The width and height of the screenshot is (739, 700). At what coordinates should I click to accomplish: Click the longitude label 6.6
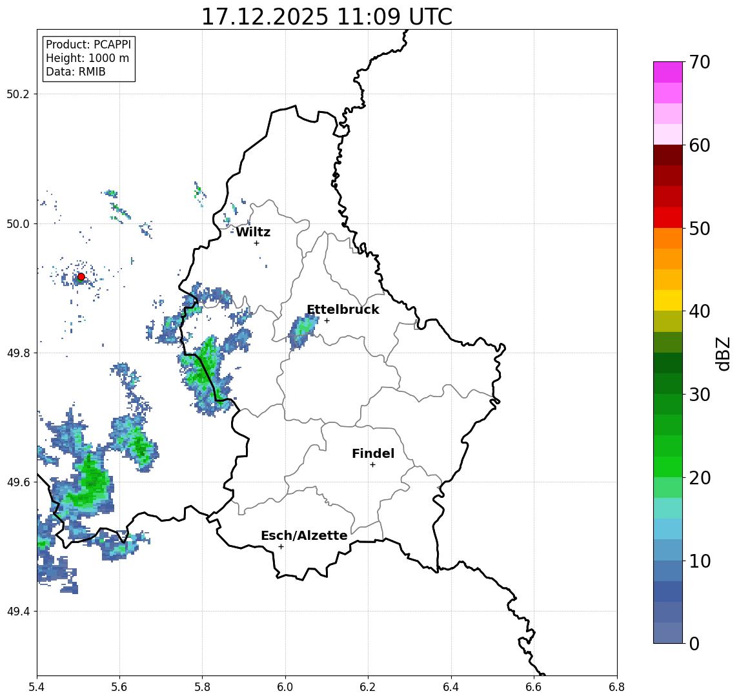point(534,687)
